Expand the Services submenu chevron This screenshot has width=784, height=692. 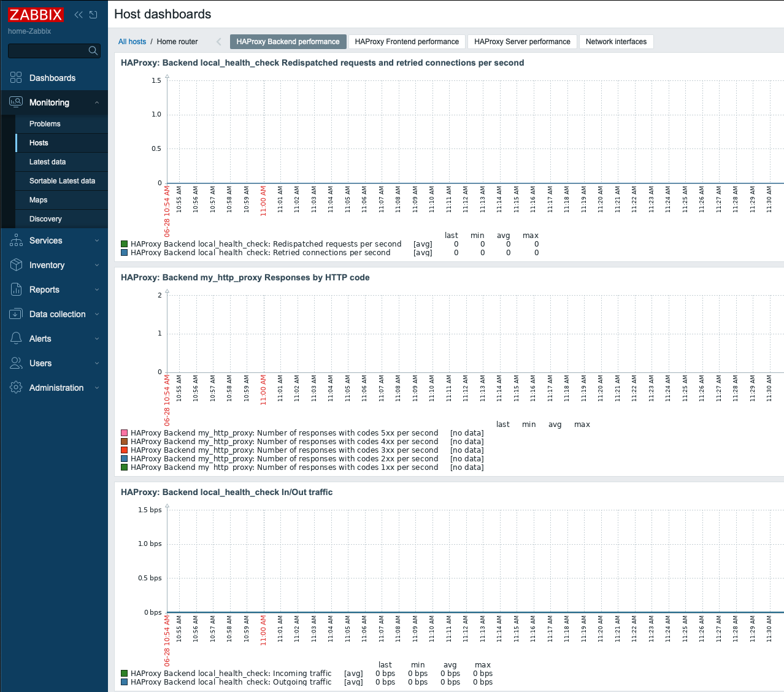pyautogui.click(x=97, y=240)
